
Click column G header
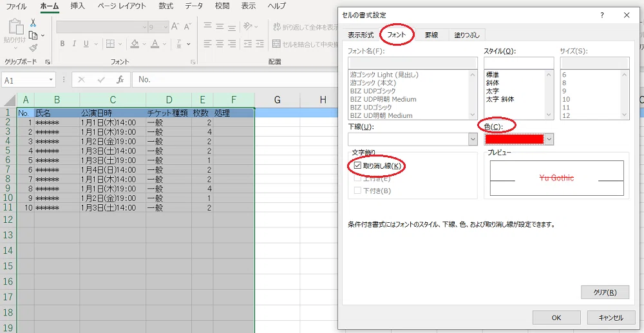pos(277,99)
